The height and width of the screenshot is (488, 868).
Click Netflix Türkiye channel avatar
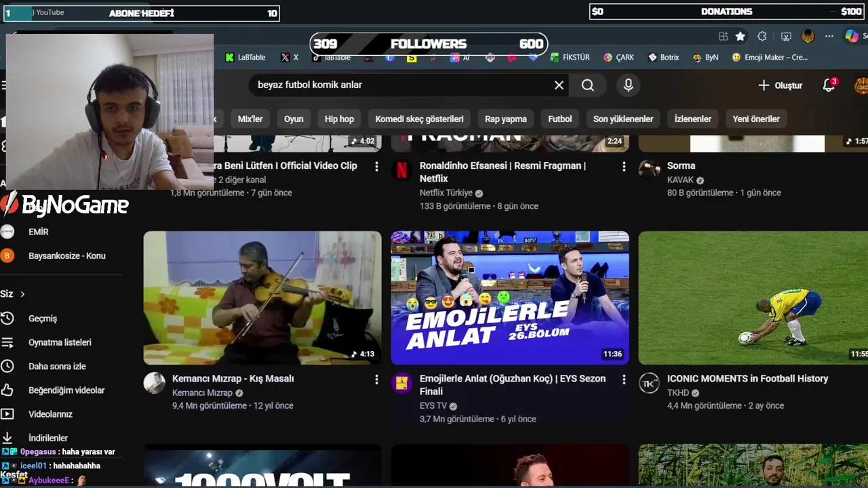point(401,170)
